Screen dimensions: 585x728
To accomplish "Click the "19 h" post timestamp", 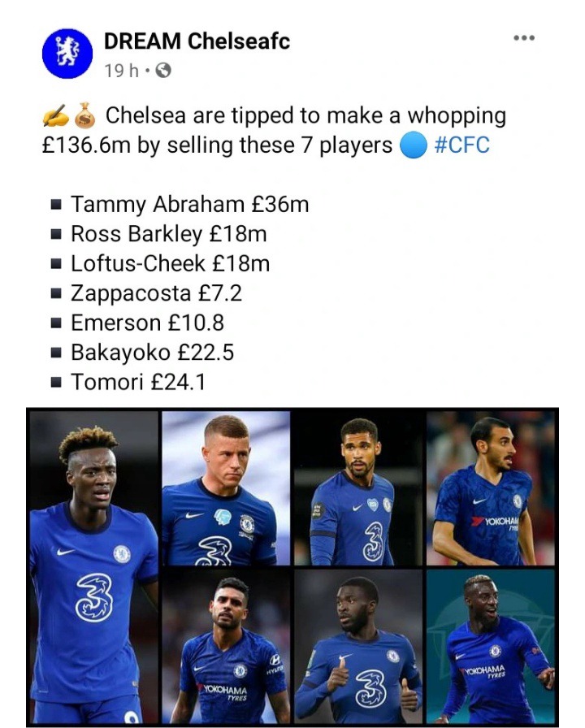I will (x=121, y=71).
